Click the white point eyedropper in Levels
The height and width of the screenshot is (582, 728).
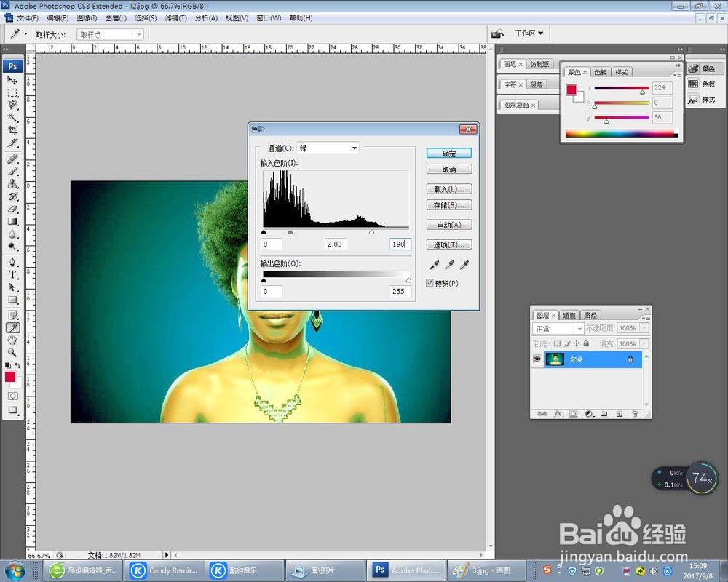[464, 265]
